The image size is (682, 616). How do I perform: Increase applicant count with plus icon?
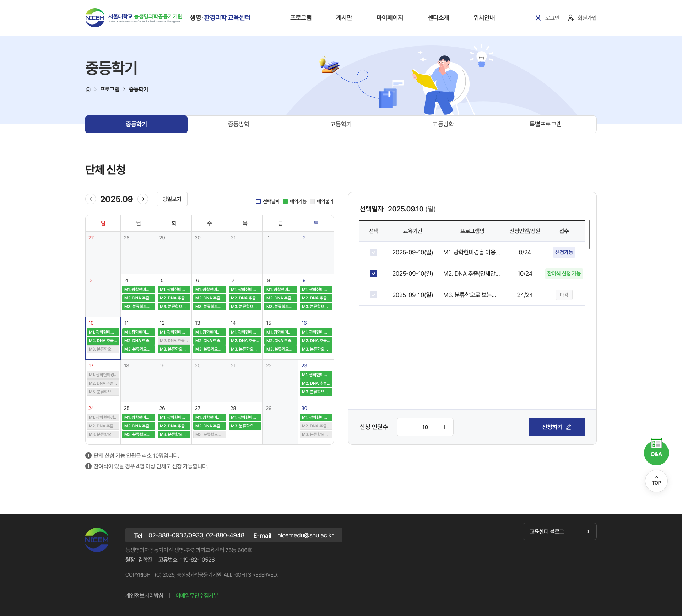click(444, 427)
